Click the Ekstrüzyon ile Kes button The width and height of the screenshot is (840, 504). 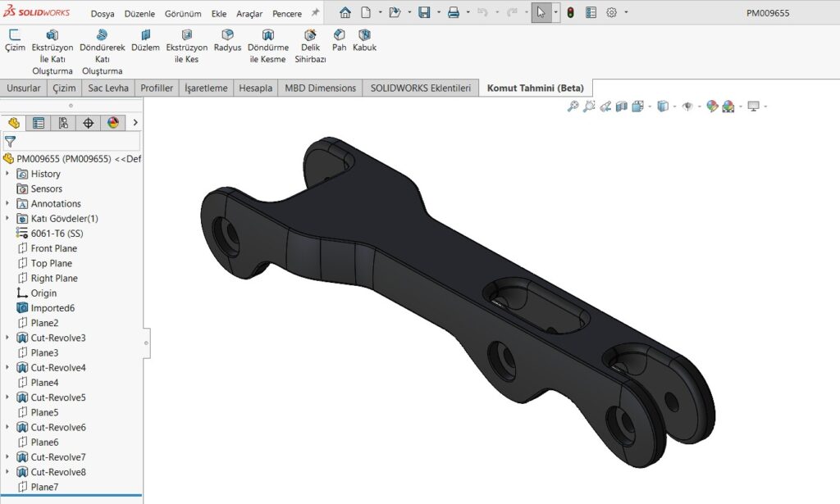point(187,47)
